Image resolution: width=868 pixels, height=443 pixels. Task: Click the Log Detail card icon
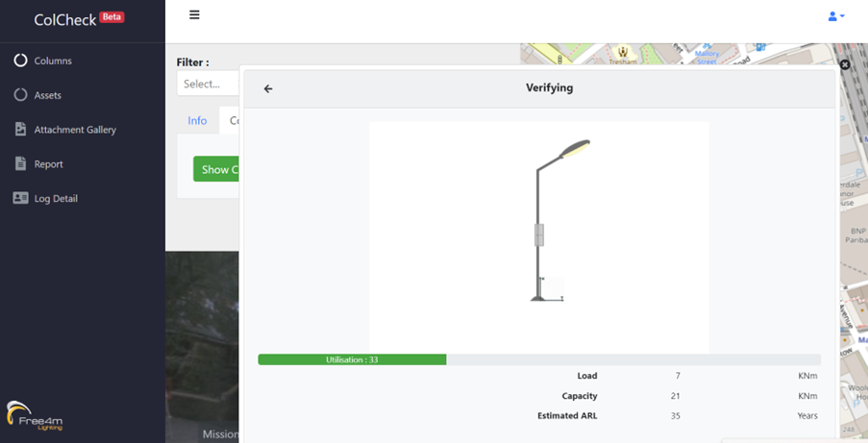point(20,198)
